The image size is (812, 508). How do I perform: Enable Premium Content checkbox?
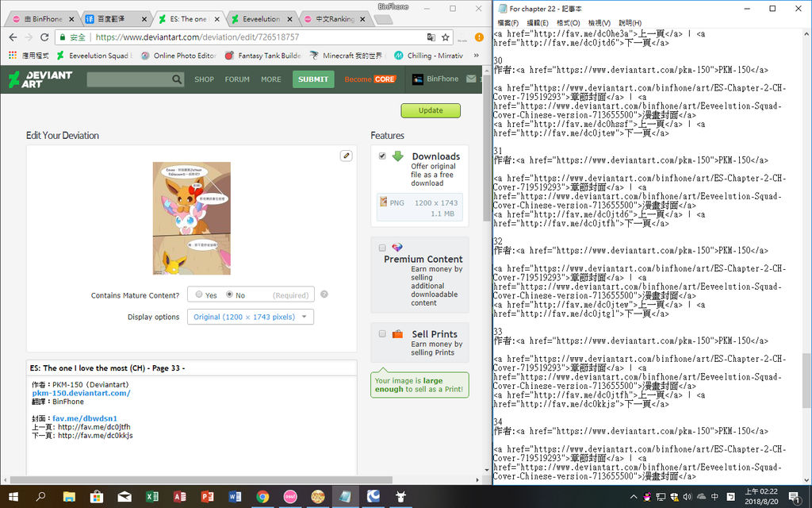(x=382, y=248)
